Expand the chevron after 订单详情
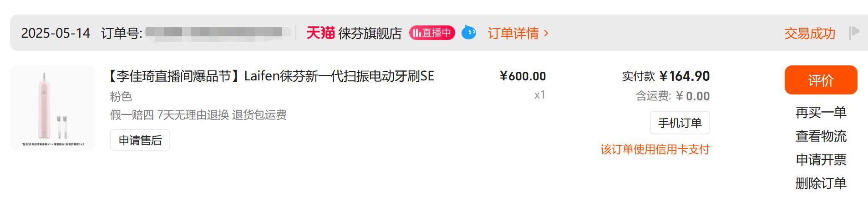Viewport: 868px width, 208px height. [x=546, y=33]
